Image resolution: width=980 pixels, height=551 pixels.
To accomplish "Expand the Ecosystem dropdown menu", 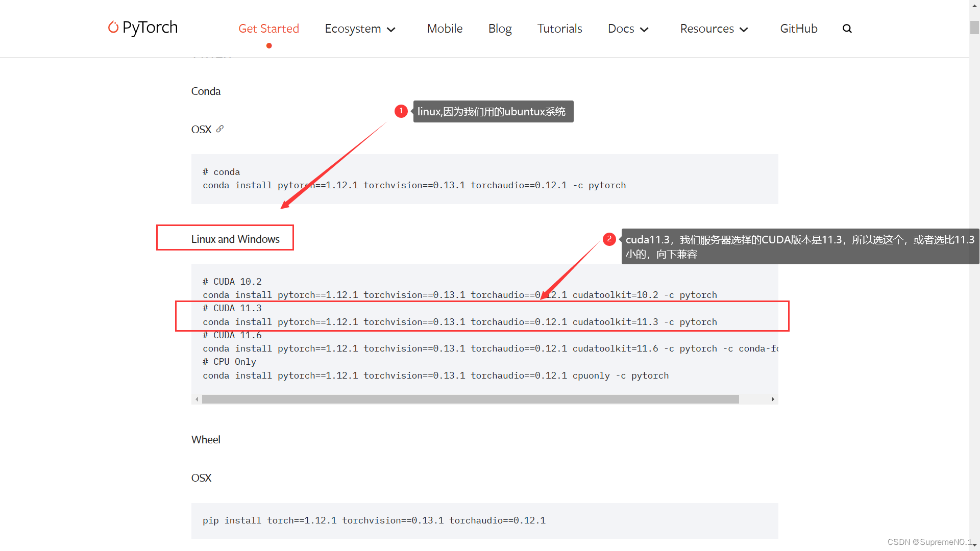I will click(x=360, y=29).
